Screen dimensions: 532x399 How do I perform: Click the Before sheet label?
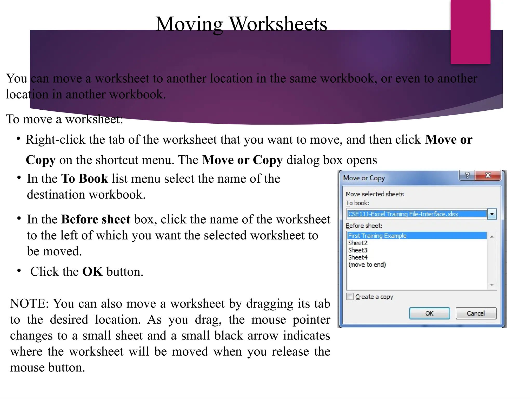point(364,226)
